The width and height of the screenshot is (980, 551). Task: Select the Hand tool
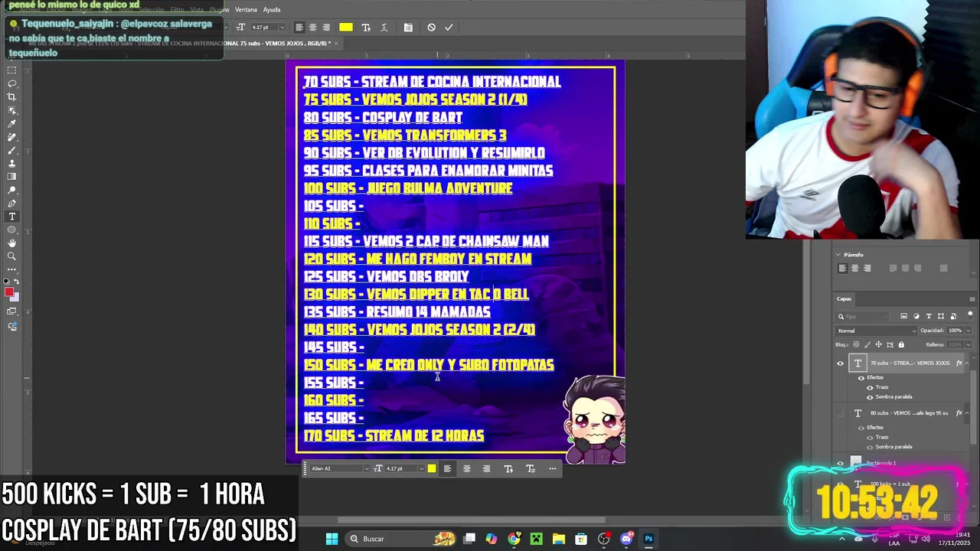pos(11,243)
